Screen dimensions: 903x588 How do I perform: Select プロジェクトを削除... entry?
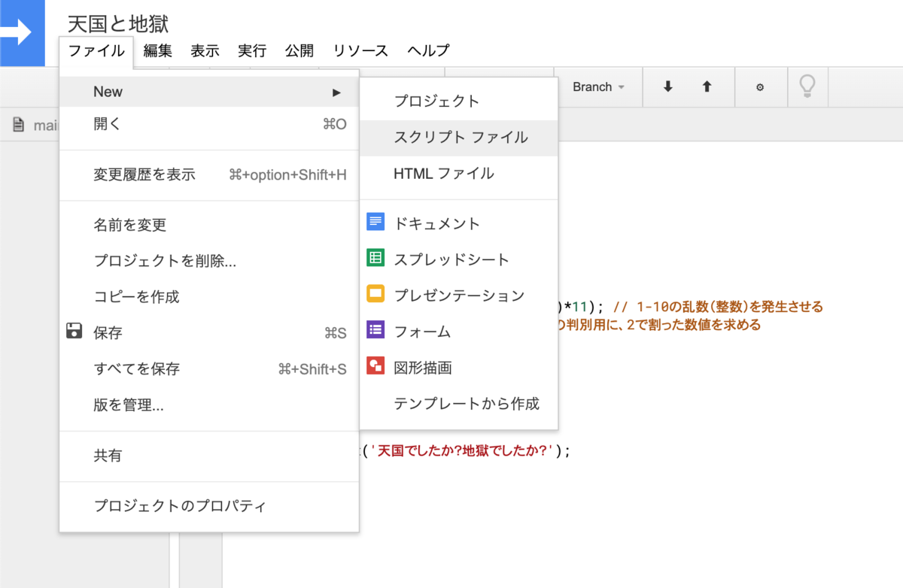coord(209,261)
